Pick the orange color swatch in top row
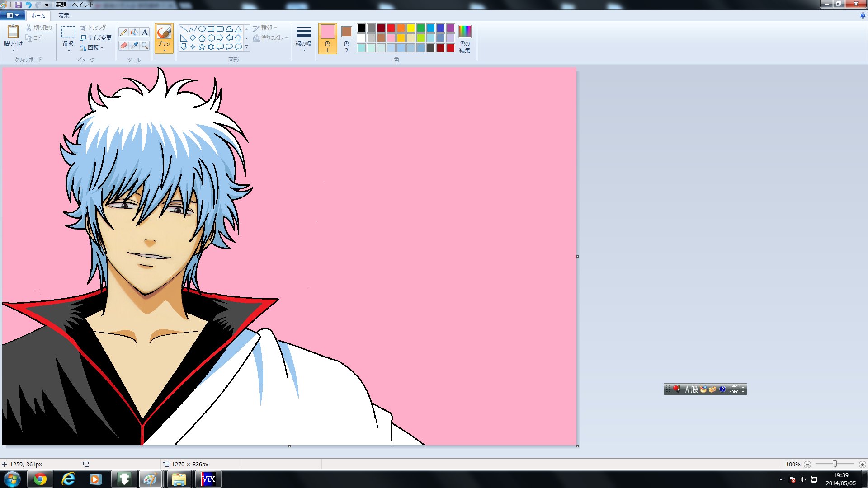This screenshot has width=868, height=488. (x=401, y=28)
